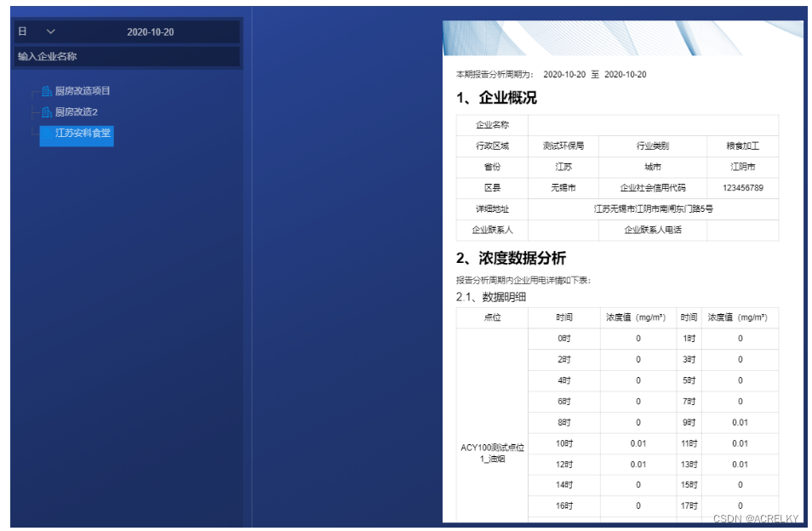
Task: Click the 10时 time cell
Action: pos(564,443)
